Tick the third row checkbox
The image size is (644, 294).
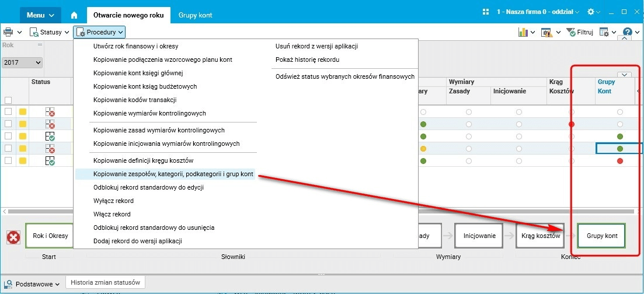[x=8, y=136]
